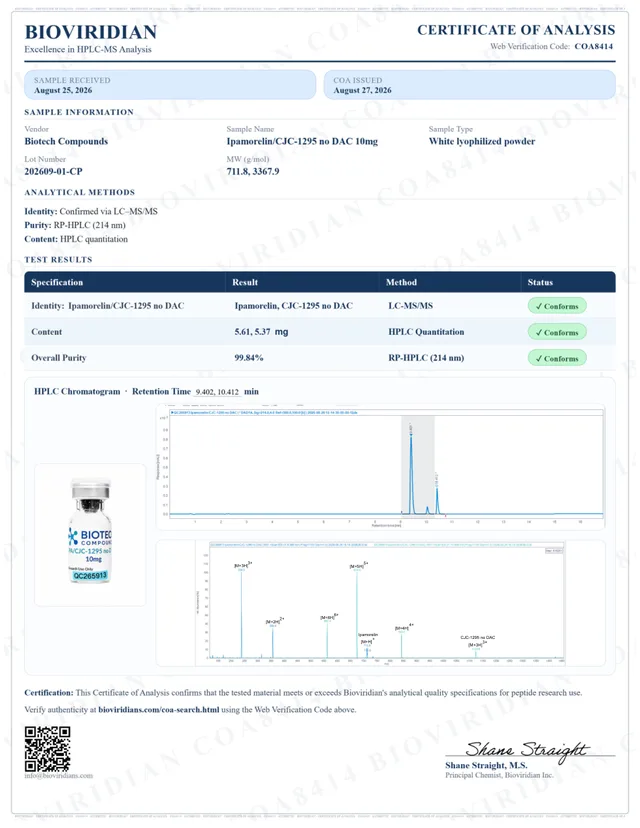Click the SAMPLE INFORMATION section heading
The image size is (640, 828).
click(79, 112)
